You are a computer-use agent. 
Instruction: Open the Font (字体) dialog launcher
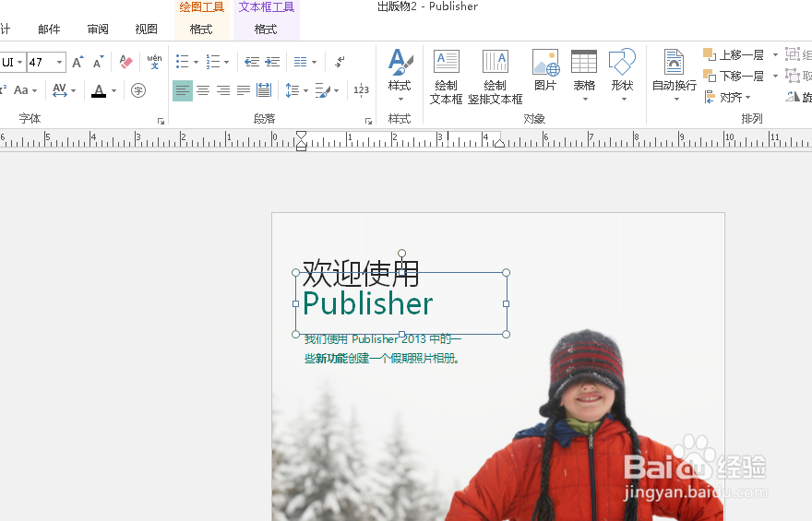click(x=161, y=121)
